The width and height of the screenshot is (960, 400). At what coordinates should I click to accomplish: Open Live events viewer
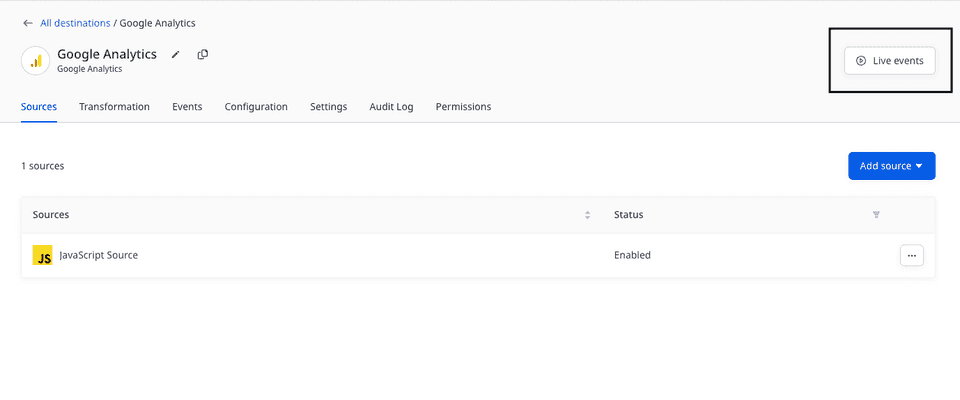(x=890, y=61)
